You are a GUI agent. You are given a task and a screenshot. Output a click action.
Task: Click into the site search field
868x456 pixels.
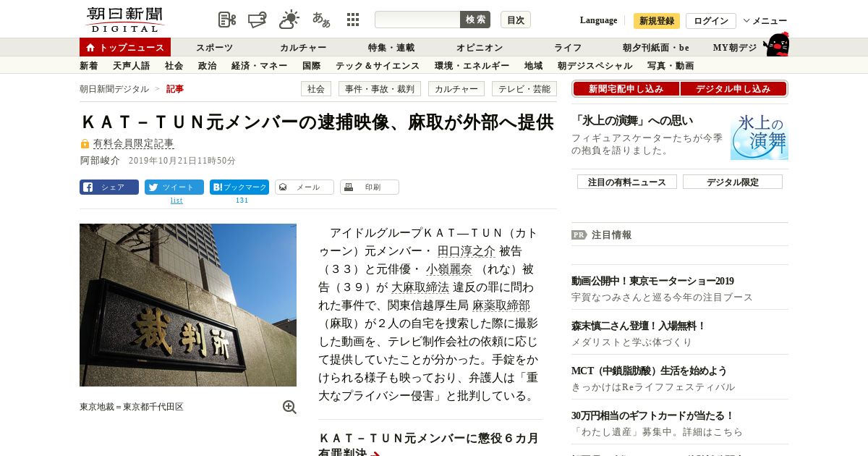(417, 20)
